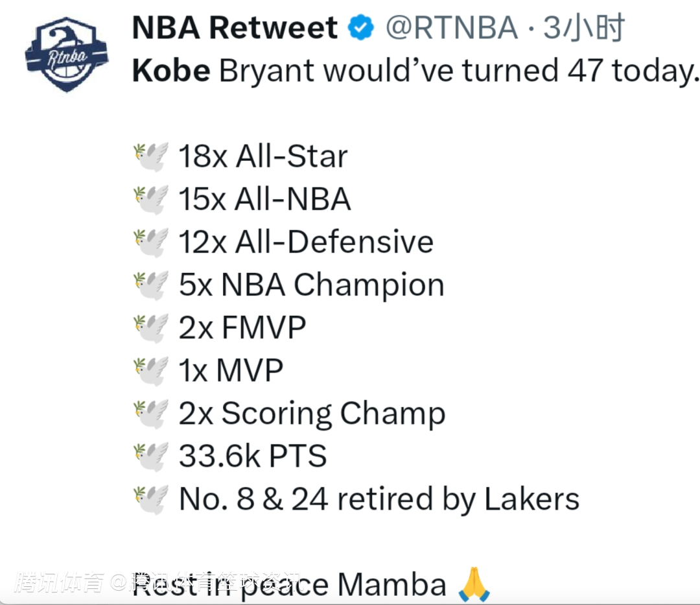Click dove emoji beside 2x Scoring Champ
The width and height of the screenshot is (700, 605).
tap(150, 413)
